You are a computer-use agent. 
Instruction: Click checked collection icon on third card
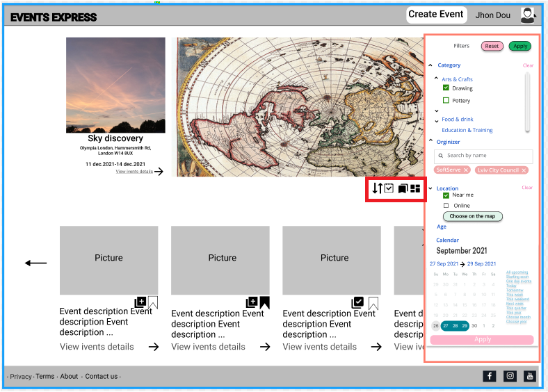357,302
